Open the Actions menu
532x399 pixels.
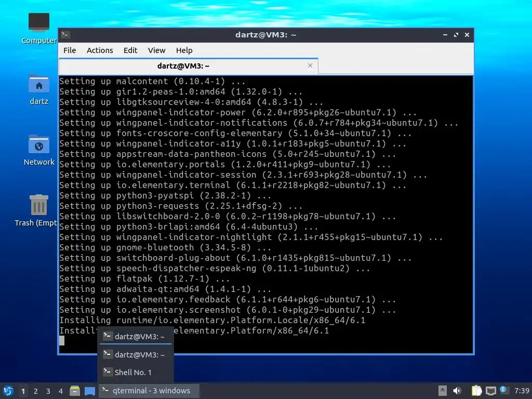pos(100,50)
